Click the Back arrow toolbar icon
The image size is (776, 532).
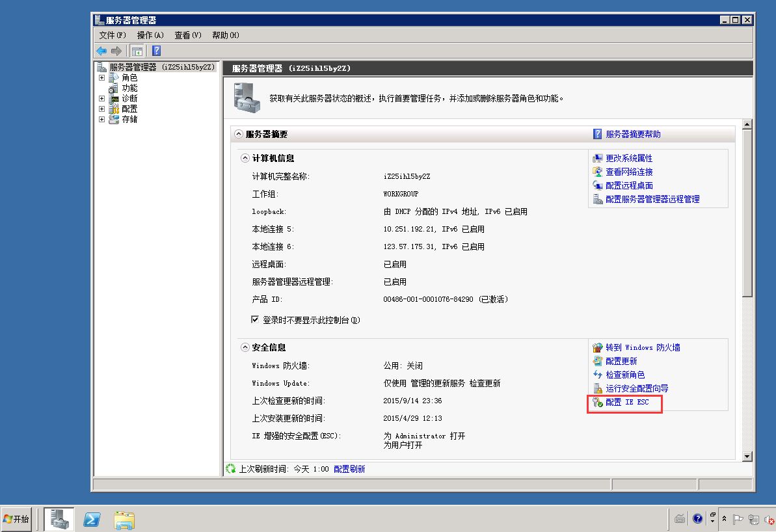click(101, 51)
